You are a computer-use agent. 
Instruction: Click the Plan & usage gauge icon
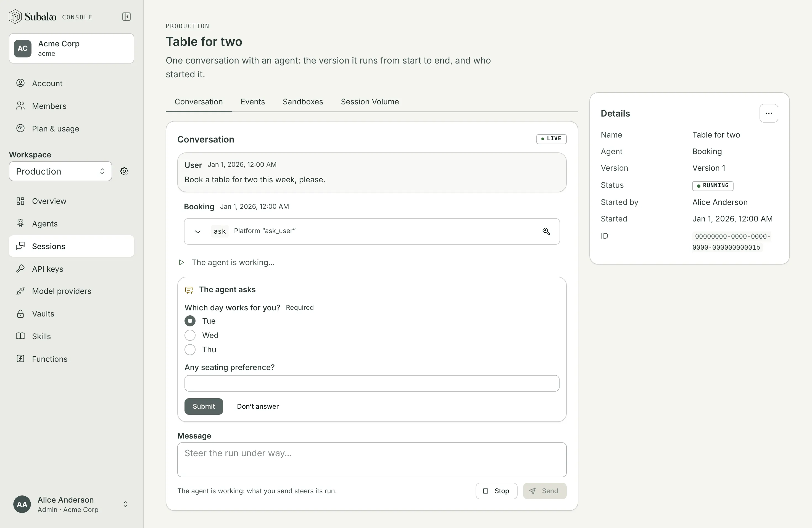pyautogui.click(x=20, y=128)
